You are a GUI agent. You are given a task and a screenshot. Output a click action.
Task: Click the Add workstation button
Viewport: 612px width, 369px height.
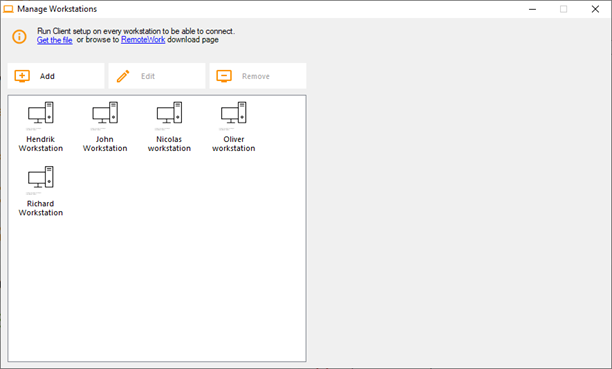coord(56,76)
